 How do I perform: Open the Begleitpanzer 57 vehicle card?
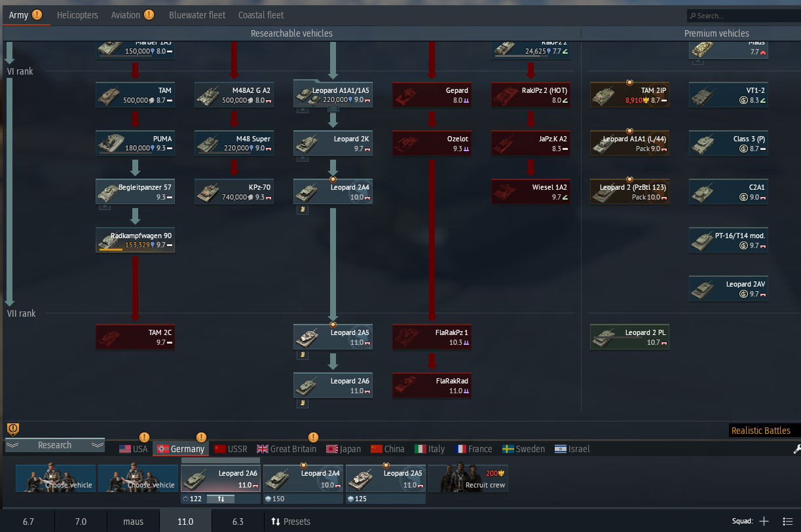point(136,192)
